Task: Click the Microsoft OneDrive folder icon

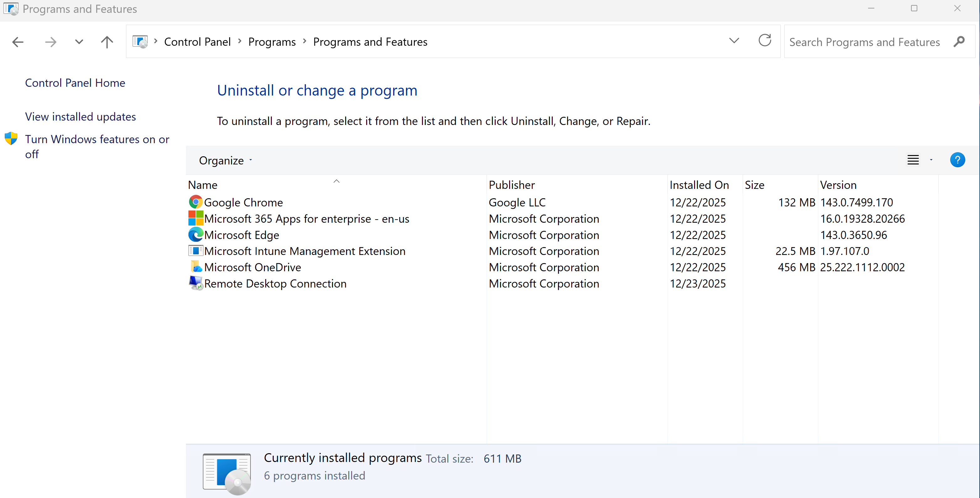Action: pos(196,267)
